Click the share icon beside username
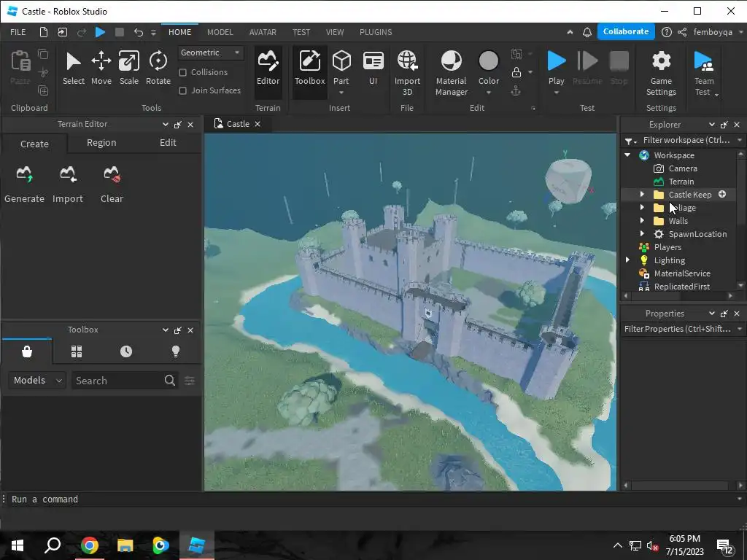 pos(682,32)
